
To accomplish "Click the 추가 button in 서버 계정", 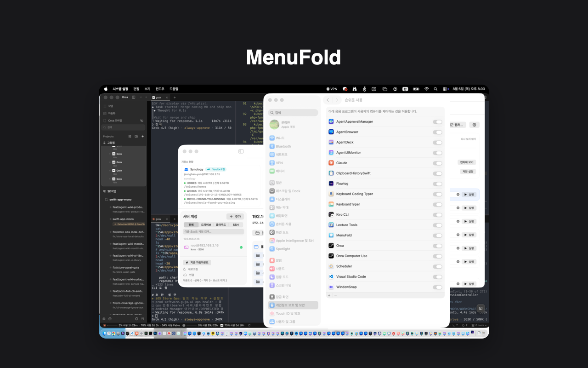I will click(x=235, y=216).
